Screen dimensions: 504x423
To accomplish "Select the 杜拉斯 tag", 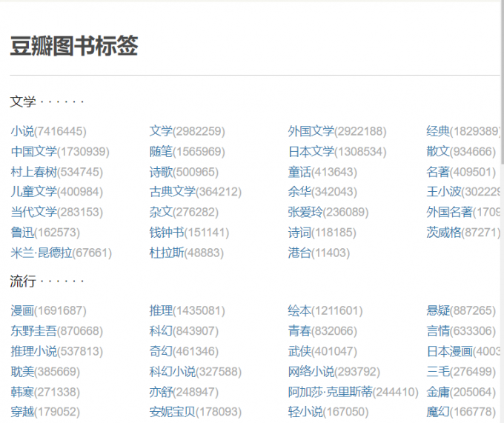I will coord(167,253).
